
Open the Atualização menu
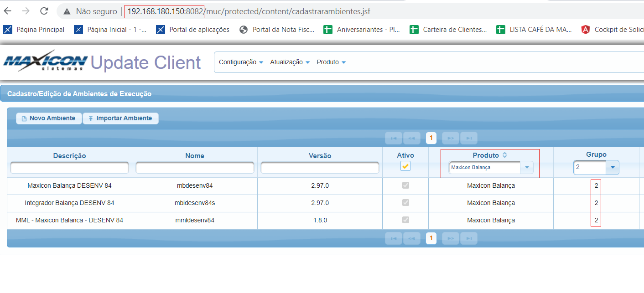coord(290,62)
